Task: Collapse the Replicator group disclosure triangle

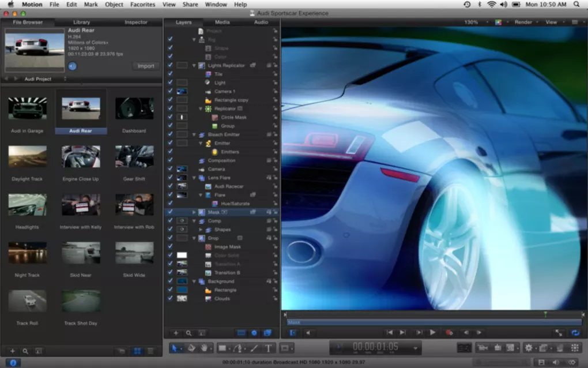Action: pos(200,108)
